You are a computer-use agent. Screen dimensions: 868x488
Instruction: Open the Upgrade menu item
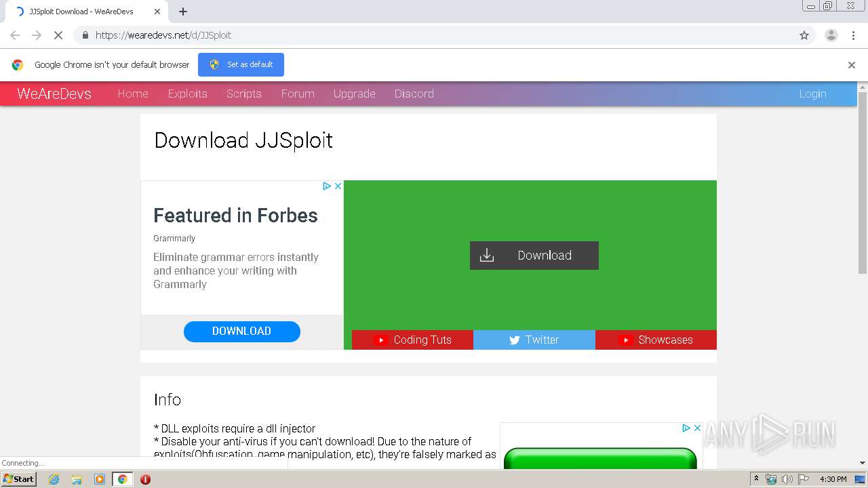[355, 94]
